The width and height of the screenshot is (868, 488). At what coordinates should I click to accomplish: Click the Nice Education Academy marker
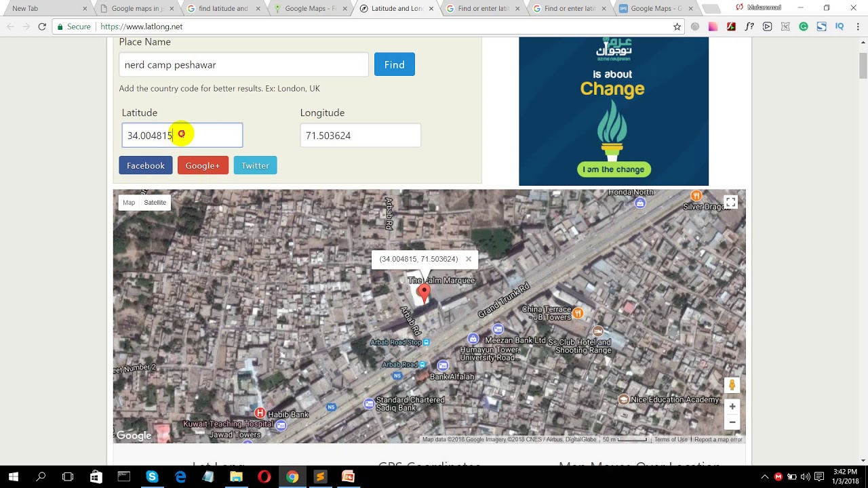(623, 399)
